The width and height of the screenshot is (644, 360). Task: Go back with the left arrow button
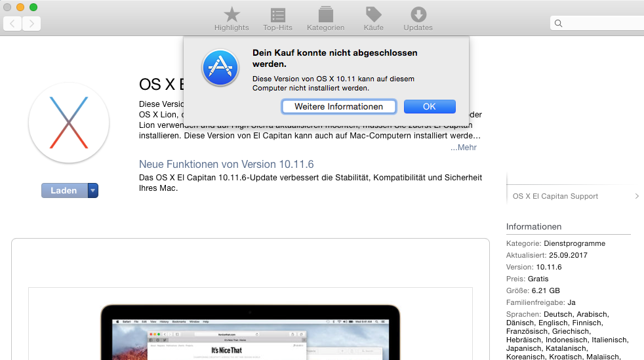pyautogui.click(x=12, y=24)
